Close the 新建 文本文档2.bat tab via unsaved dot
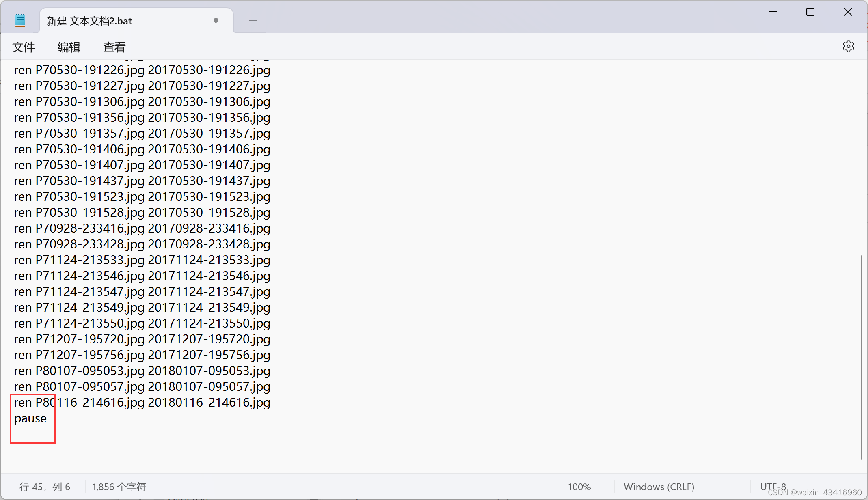The height and width of the screenshot is (500, 868). point(216,20)
